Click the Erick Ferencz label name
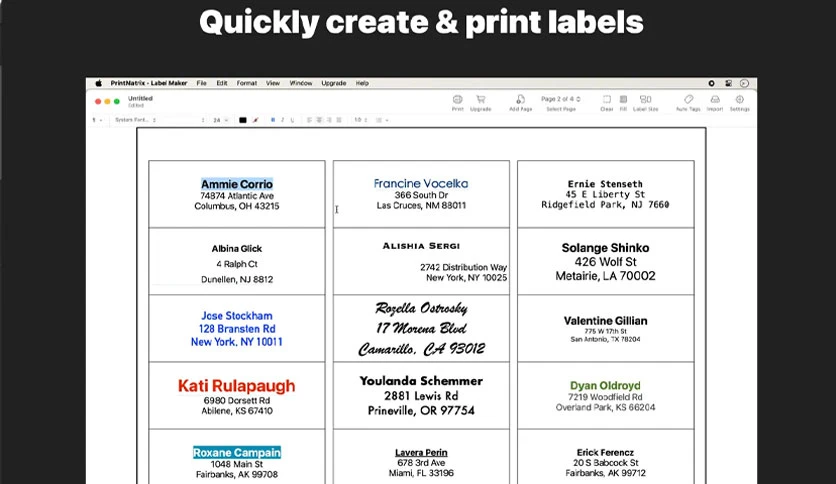Viewport: 836px width, 484px height. (x=605, y=453)
